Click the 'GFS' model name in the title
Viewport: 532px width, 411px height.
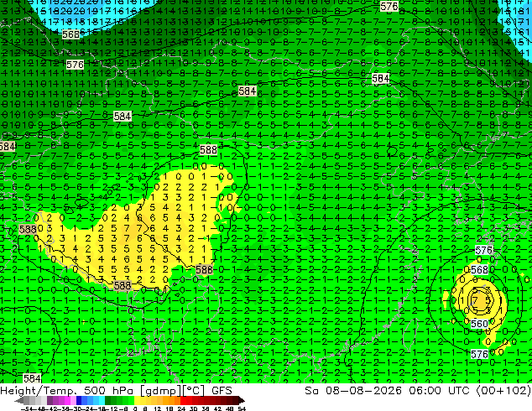[222, 391]
